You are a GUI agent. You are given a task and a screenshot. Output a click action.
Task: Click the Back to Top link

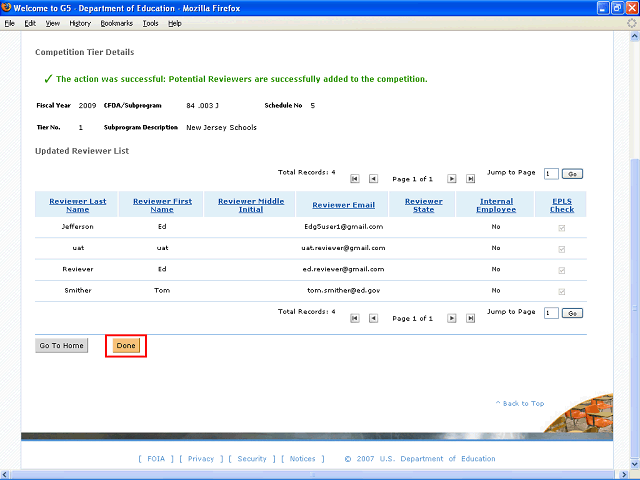click(520, 403)
